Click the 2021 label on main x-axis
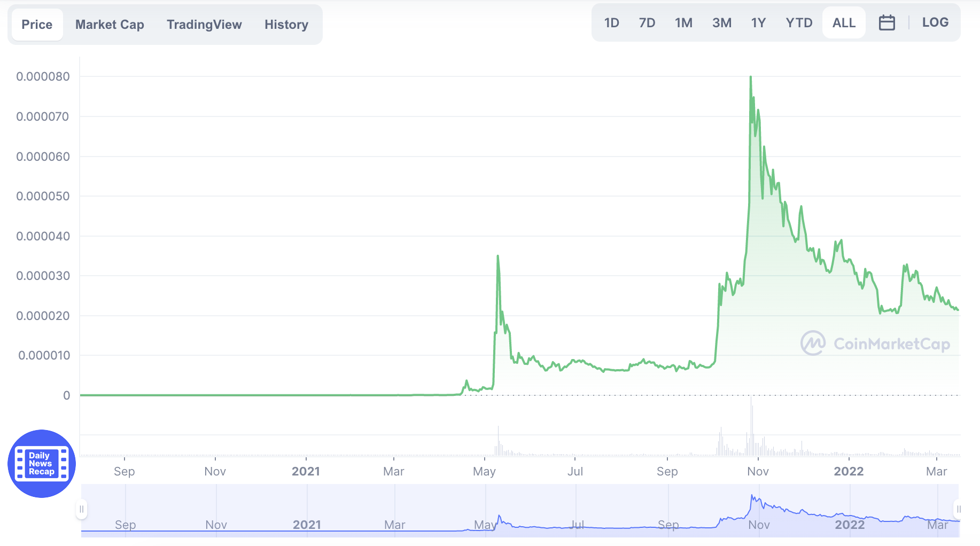The image size is (980, 546). coord(306,471)
